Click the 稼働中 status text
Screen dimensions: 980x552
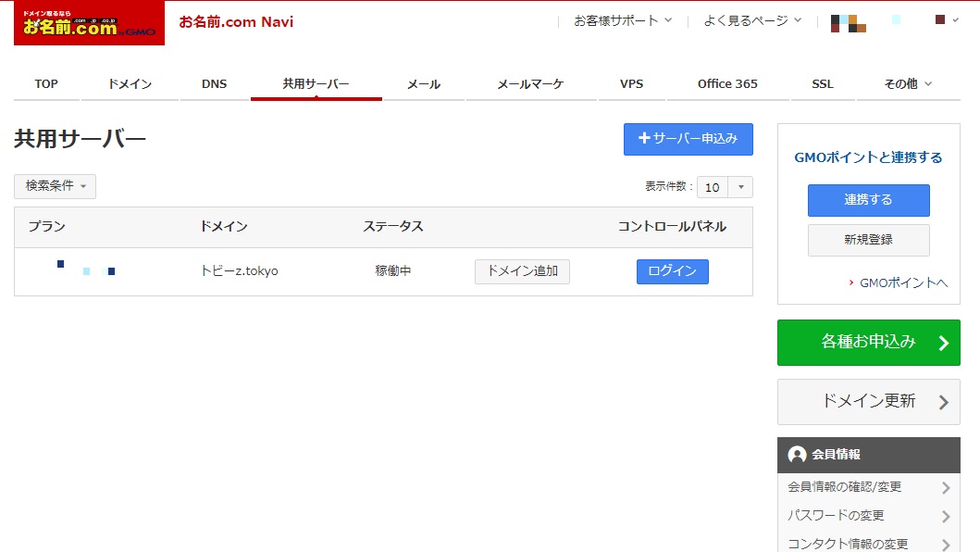tap(393, 271)
